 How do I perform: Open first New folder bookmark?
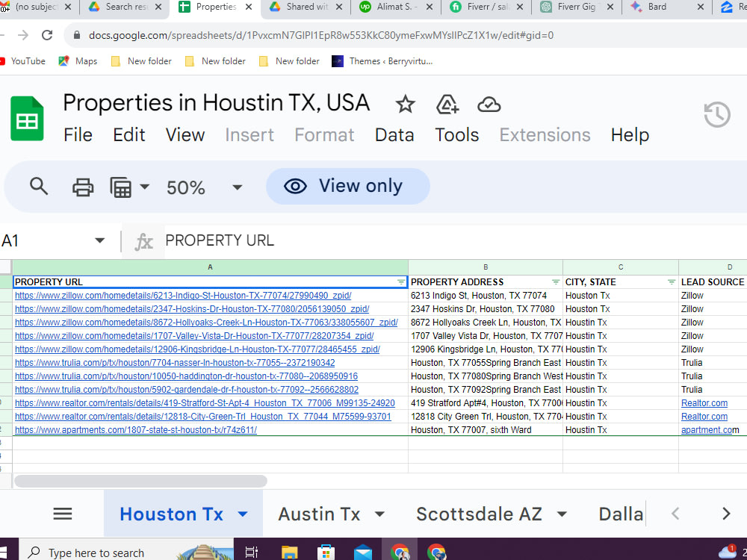point(141,61)
